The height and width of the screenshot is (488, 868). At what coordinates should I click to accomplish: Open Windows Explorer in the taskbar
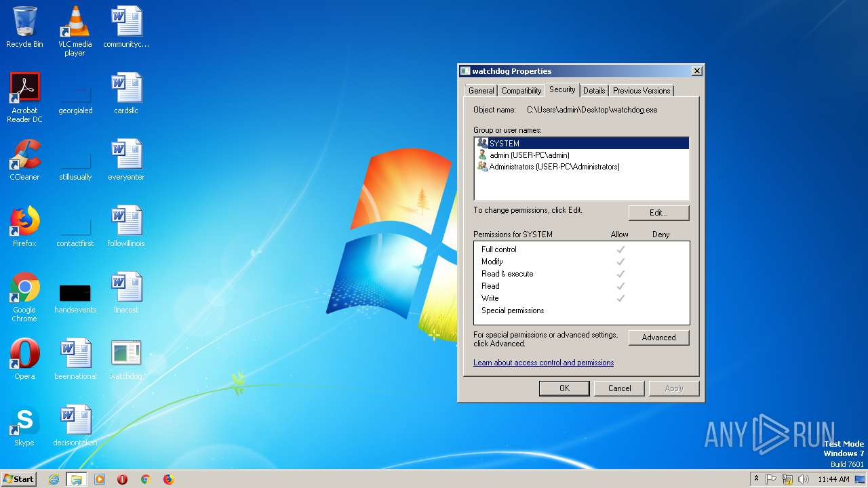[77, 479]
